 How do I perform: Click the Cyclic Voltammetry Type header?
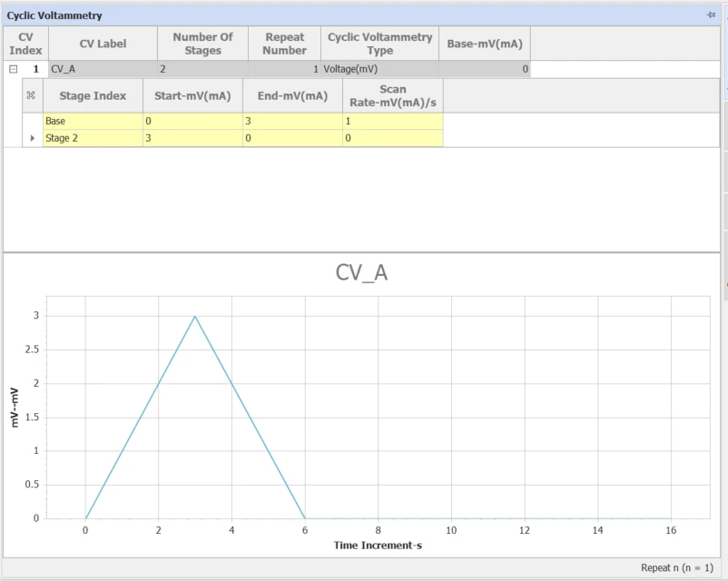click(379, 44)
